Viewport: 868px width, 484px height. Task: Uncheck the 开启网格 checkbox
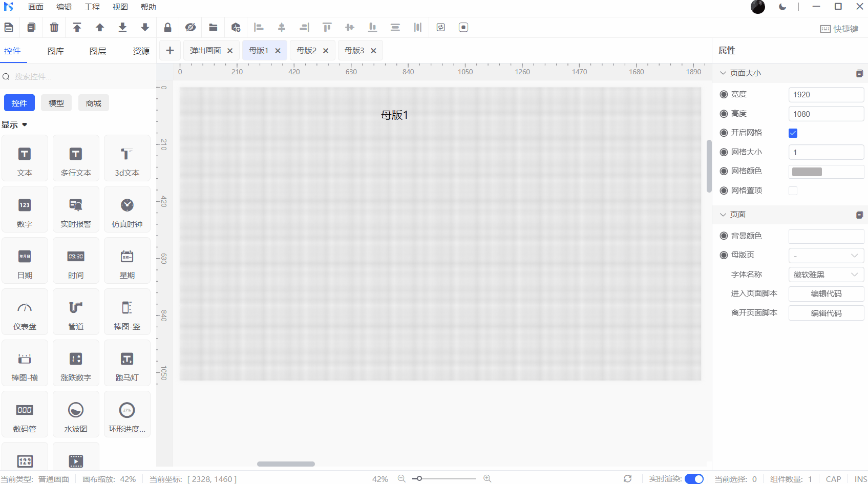[x=793, y=133]
